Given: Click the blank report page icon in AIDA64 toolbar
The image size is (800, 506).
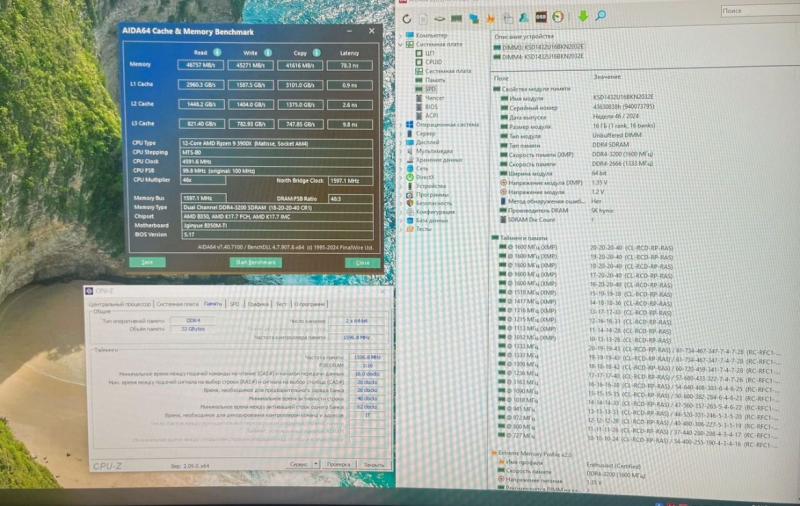Looking at the screenshot, I should pyautogui.click(x=423, y=19).
